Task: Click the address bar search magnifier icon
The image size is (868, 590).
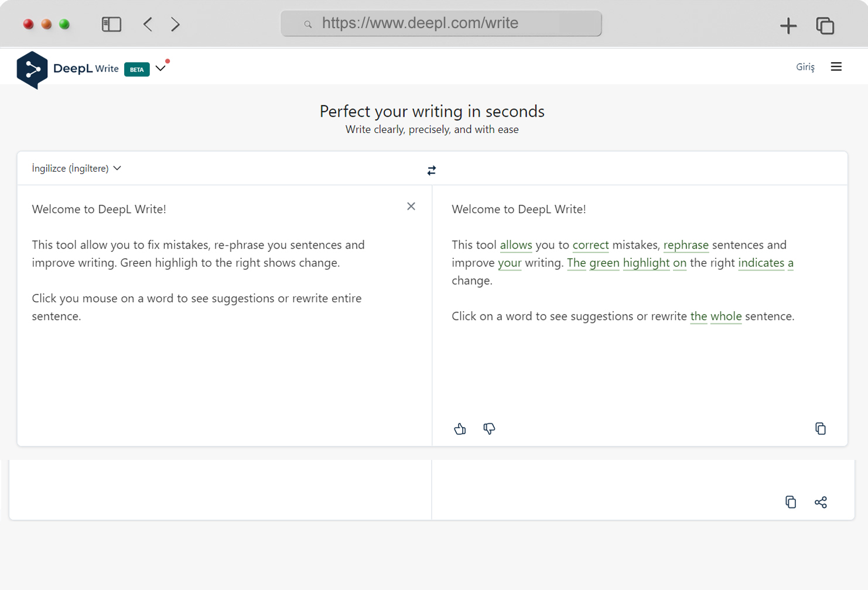Action: coord(307,24)
